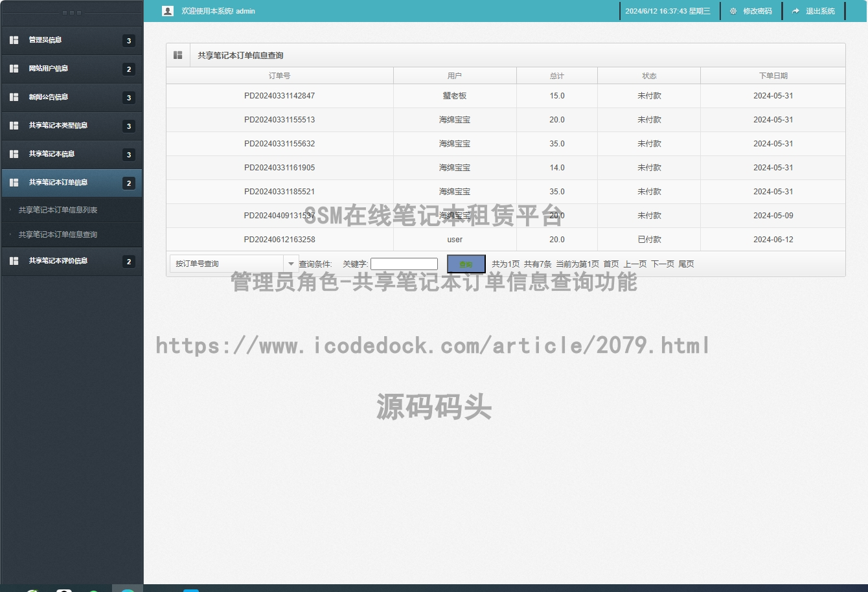Click the grid icon beside 共享笔记本信息
The image size is (868, 592).
point(14,154)
